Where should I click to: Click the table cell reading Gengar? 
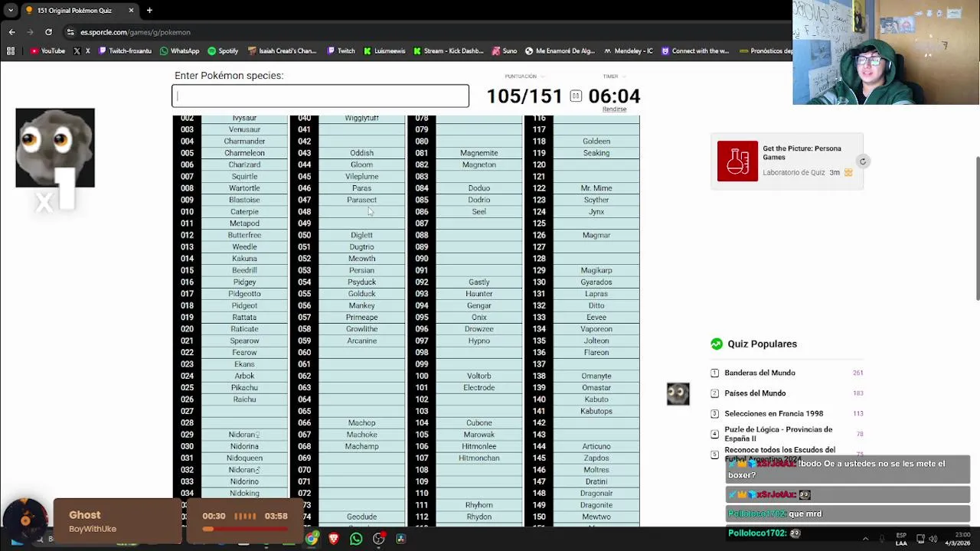coord(479,305)
